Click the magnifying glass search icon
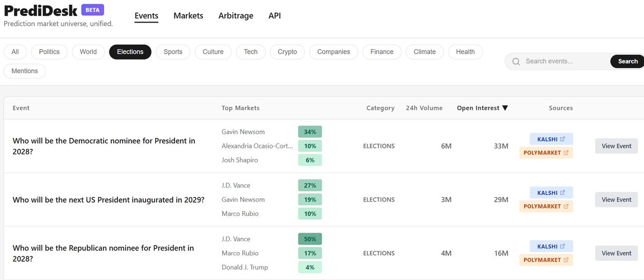This screenshot has width=644, height=280. (516, 61)
